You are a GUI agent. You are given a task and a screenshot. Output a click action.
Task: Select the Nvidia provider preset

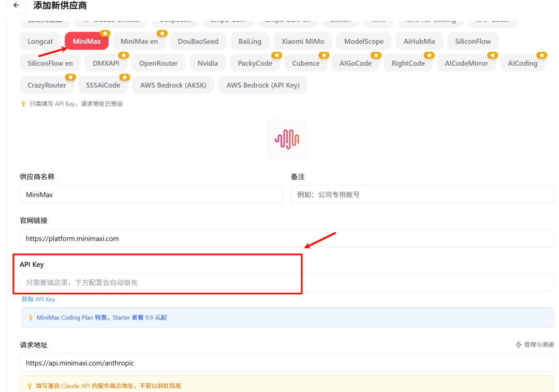pyautogui.click(x=208, y=64)
